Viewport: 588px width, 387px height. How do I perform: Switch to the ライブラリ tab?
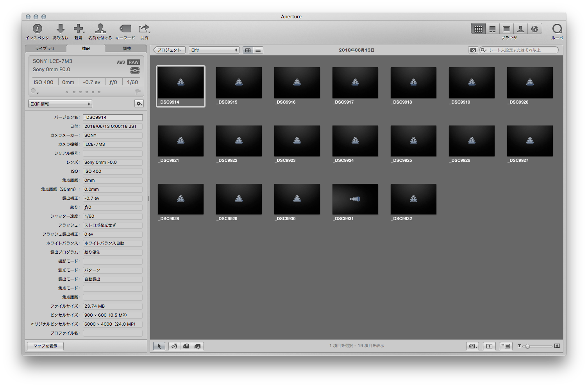coord(45,48)
